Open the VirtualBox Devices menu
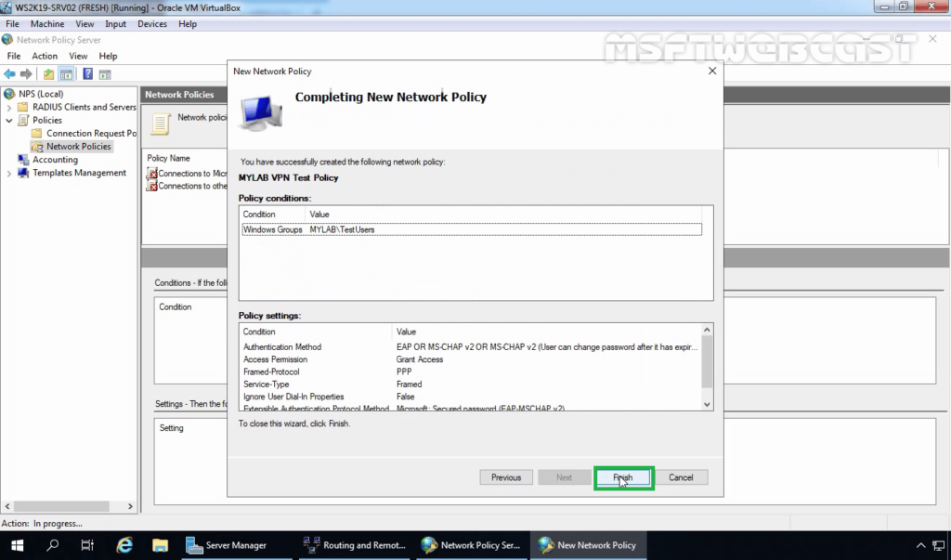Screen dimensions: 951x560 151,23
